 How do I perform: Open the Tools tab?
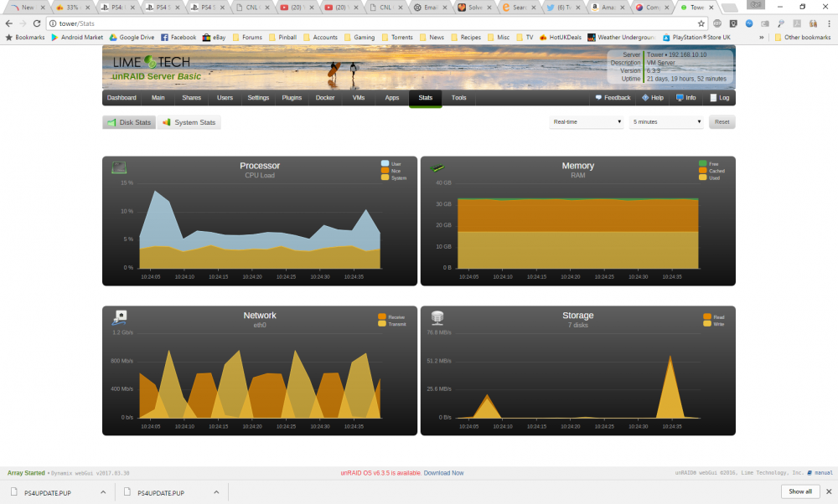coord(458,98)
